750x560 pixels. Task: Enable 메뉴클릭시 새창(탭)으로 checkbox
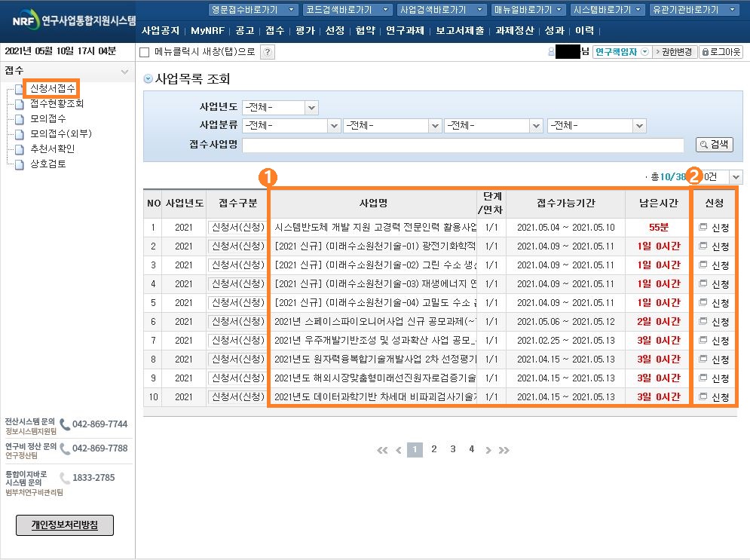point(145,52)
